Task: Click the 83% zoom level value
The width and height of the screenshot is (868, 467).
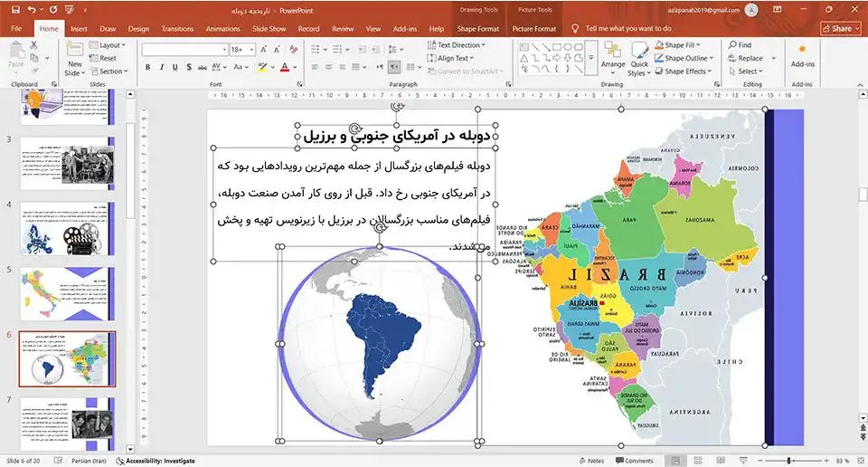Action: (x=843, y=461)
